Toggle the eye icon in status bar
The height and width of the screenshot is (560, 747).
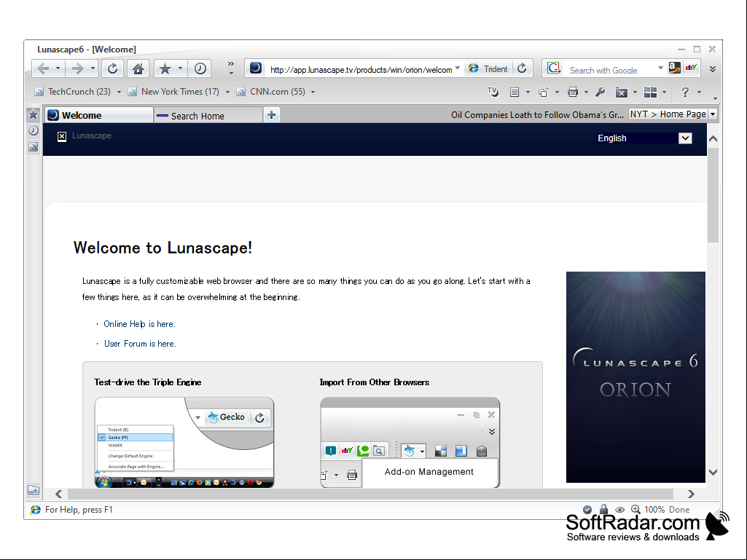(x=619, y=510)
